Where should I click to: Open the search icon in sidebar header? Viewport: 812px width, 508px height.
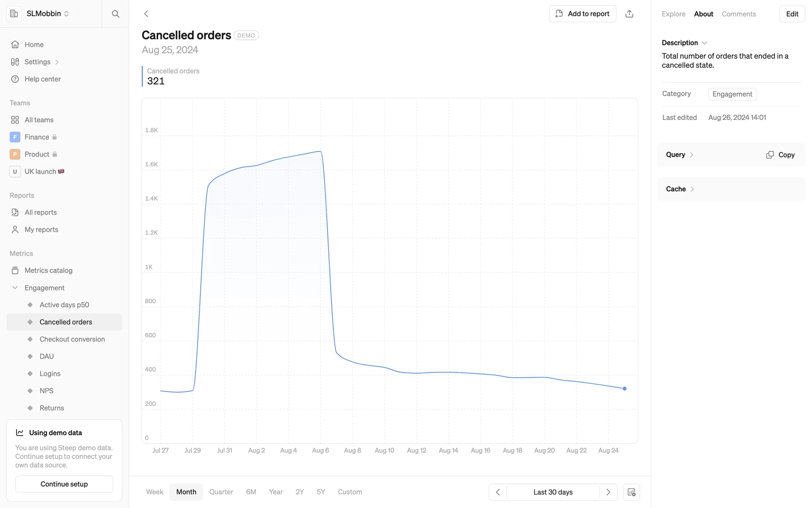(115, 14)
